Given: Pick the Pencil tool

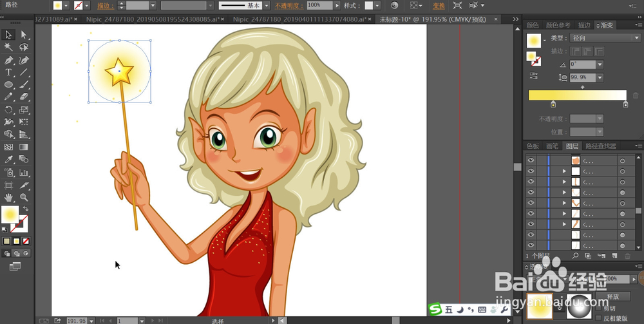Looking at the screenshot, I should coord(8,97).
